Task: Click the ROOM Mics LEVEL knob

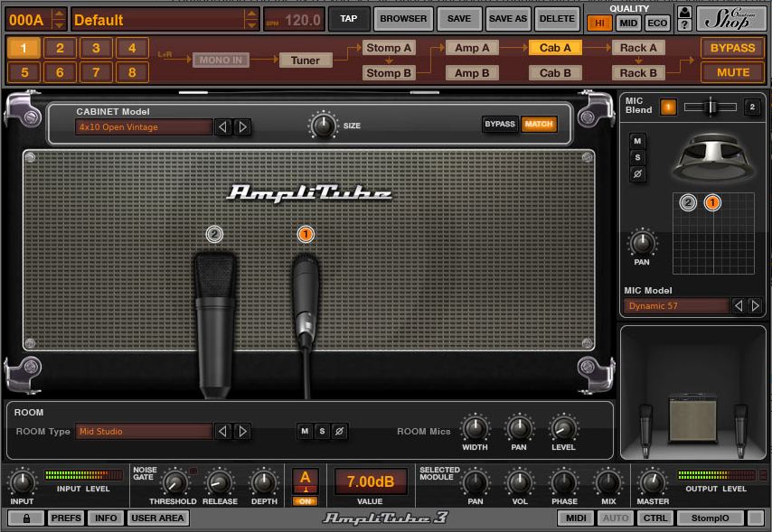Action: 563,428
